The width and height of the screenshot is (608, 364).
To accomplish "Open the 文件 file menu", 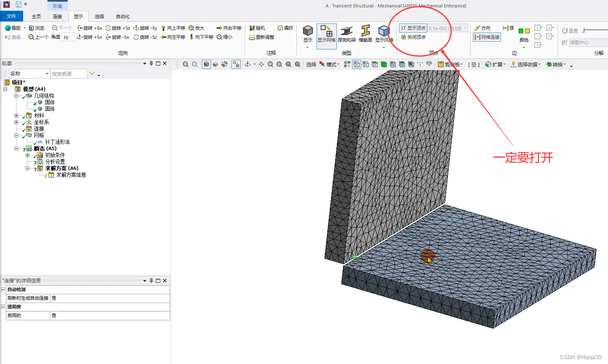I will [x=12, y=16].
